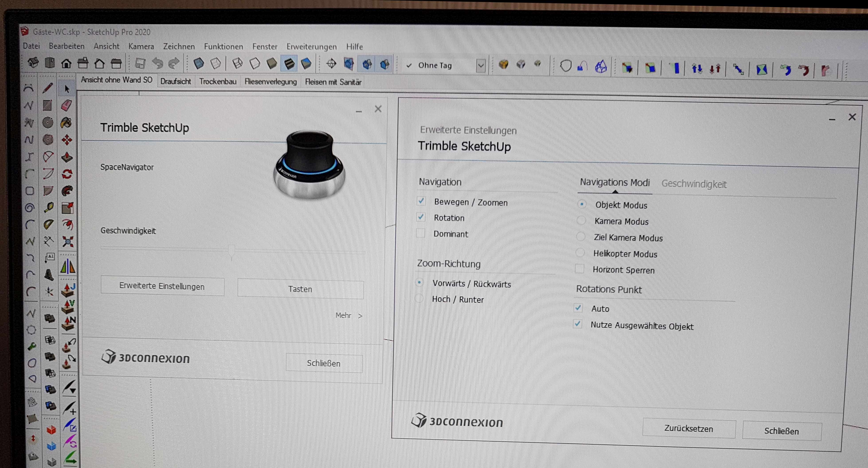
Task: Pick the Paint Bucket tool
Action: click(66, 122)
